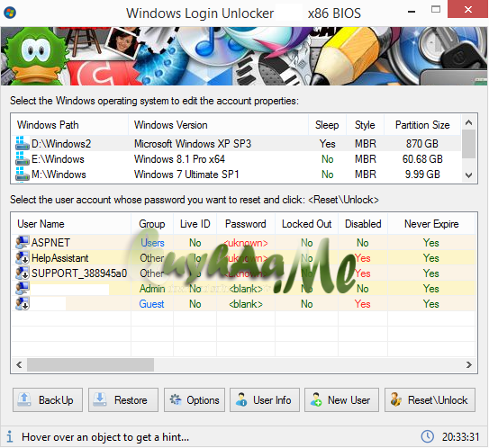Click the info icon in status bar
This screenshot has height=448, width=489.
pos(10,436)
